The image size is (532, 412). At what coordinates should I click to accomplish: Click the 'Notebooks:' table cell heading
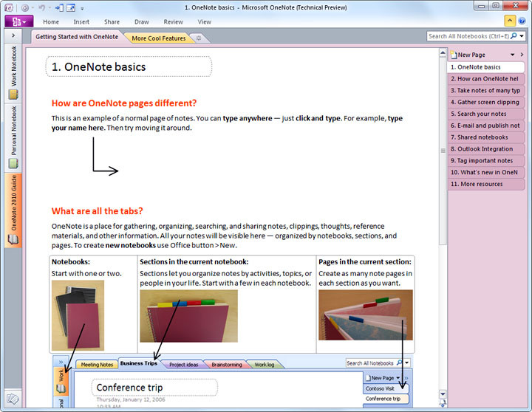pos(71,262)
